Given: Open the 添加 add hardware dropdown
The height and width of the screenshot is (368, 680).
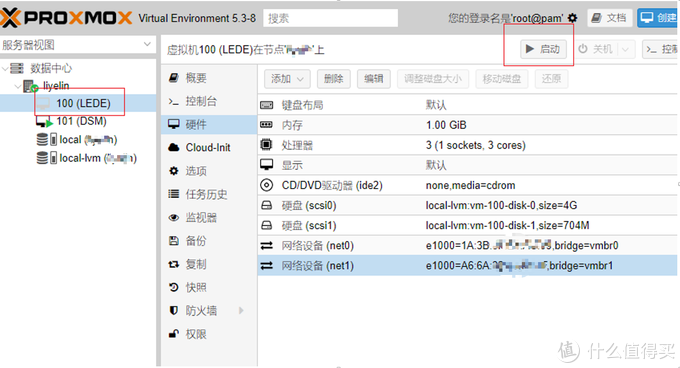Looking at the screenshot, I should [287, 79].
